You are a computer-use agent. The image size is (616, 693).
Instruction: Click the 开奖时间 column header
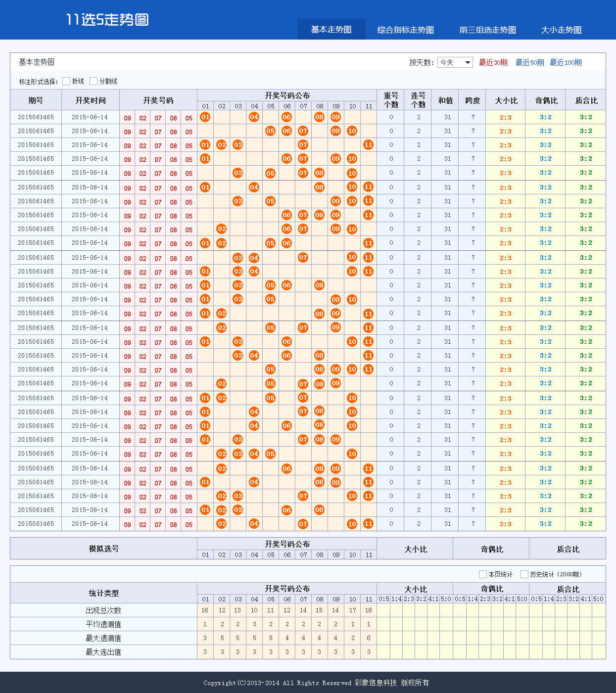click(x=91, y=100)
